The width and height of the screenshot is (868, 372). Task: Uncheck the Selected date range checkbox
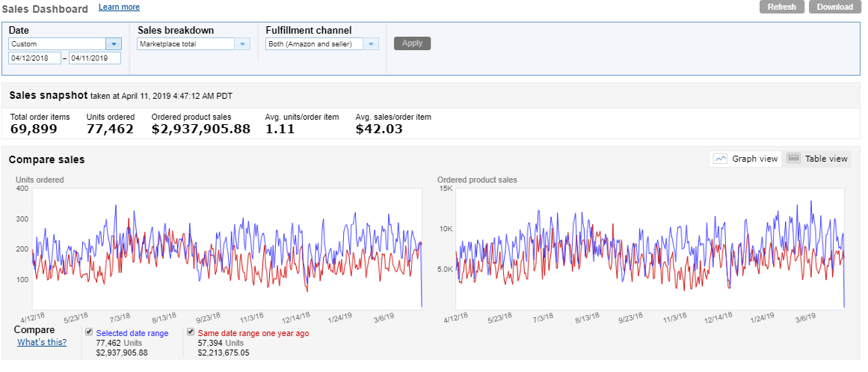click(89, 332)
